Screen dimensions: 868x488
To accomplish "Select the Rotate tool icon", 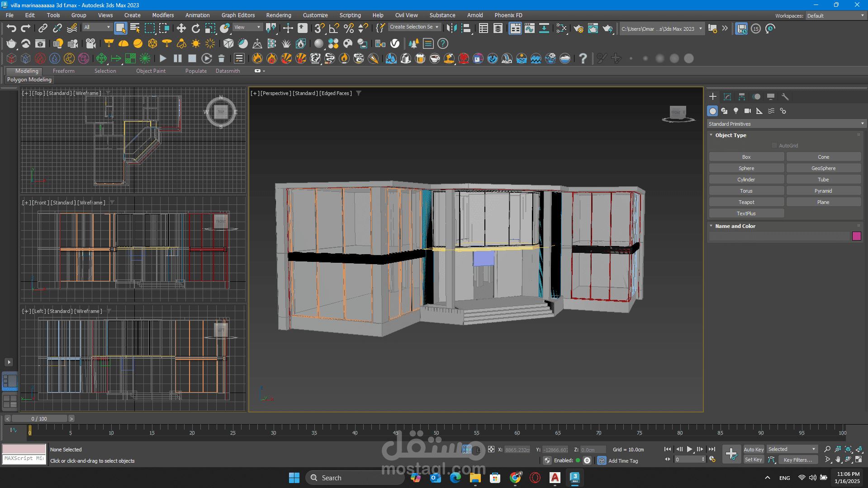I will tap(195, 28).
